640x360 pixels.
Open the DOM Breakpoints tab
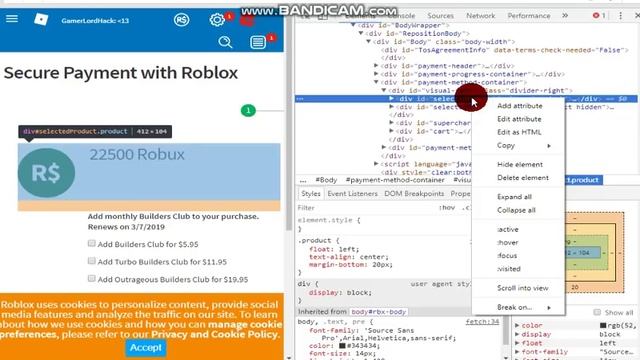coord(414,193)
